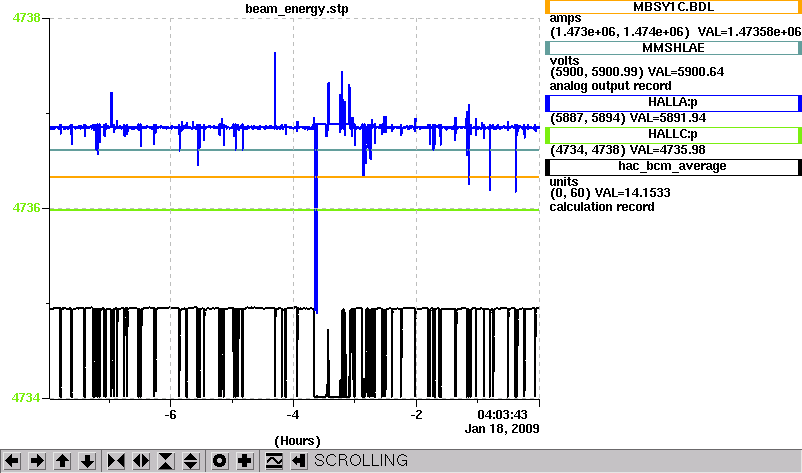The height and width of the screenshot is (473, 802).
Task: Shift the plot up with the up arrow
Action: tap(62, 461)
